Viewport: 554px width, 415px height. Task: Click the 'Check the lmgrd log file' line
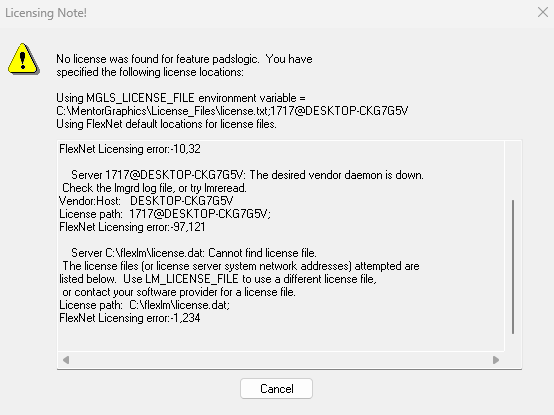click(x=154, y=188)
